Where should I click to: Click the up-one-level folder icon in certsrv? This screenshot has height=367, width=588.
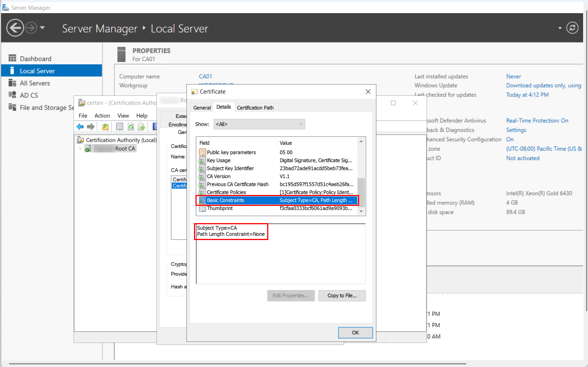[x=105, y=127]
